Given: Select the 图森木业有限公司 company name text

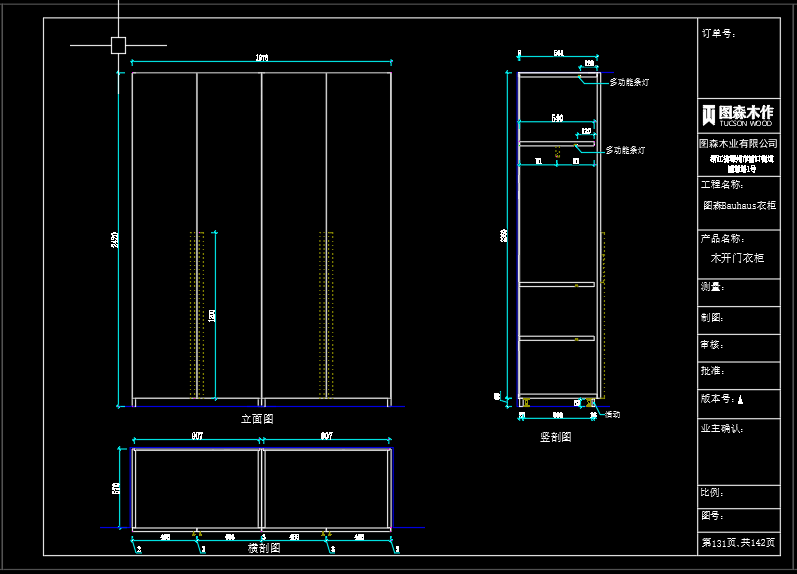Looking at the screenshot, I should [738, 144].
